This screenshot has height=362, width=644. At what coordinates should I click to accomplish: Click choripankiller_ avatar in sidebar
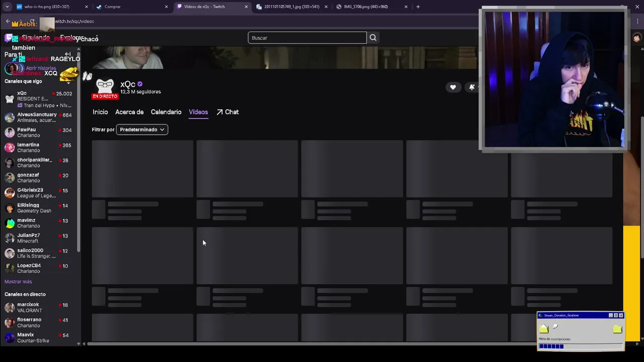(10, 162)
